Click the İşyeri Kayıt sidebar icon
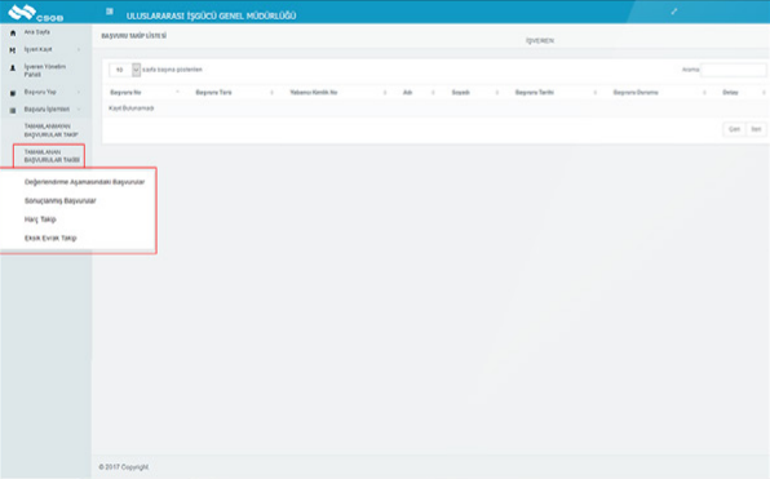The width and height of the screenshot is (770, 479). [12, 49]
